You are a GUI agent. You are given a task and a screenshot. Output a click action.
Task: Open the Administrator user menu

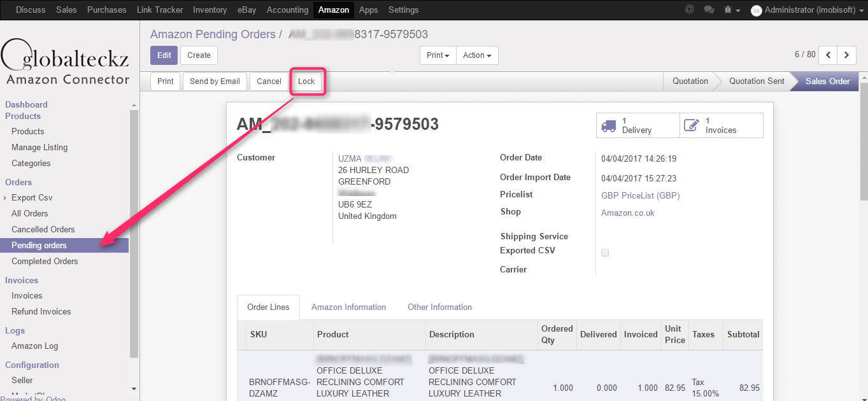click(x=808, y=10)
